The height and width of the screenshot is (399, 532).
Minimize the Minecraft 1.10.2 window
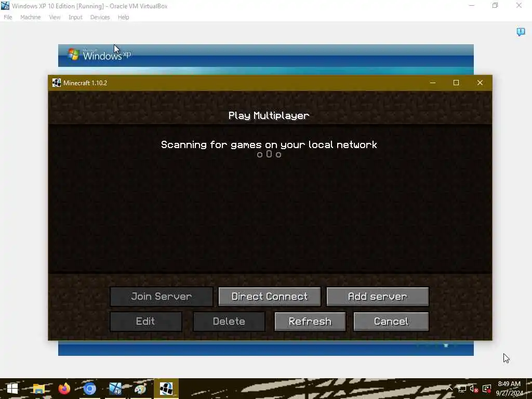(x=433, y=83)
